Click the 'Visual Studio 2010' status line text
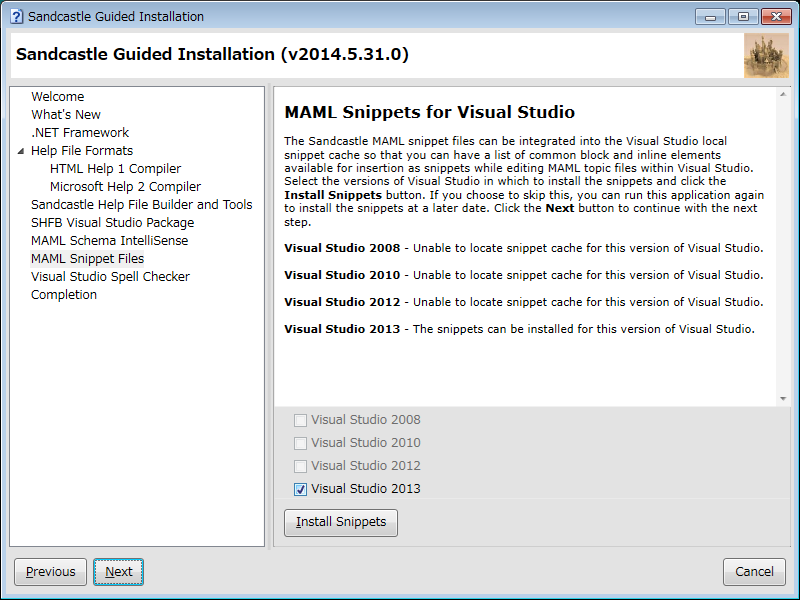This screenshot has height=600, width=800. (x=524, y=276)
